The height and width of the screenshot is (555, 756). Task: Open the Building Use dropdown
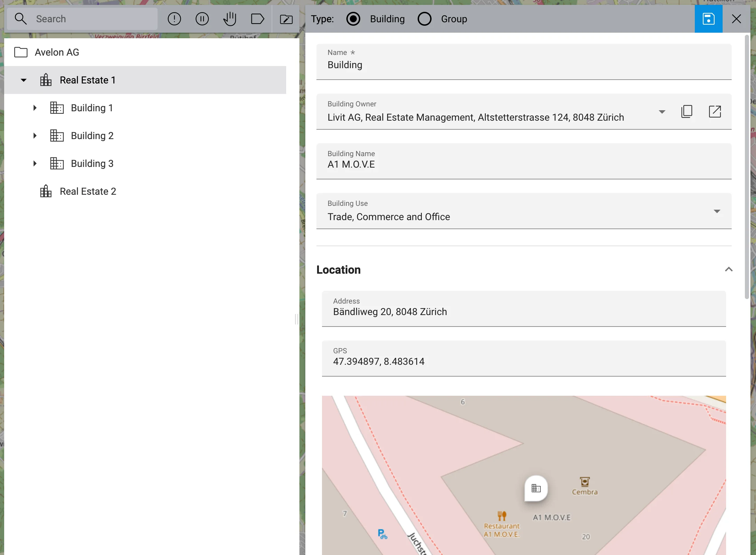(x=524, y=211)
